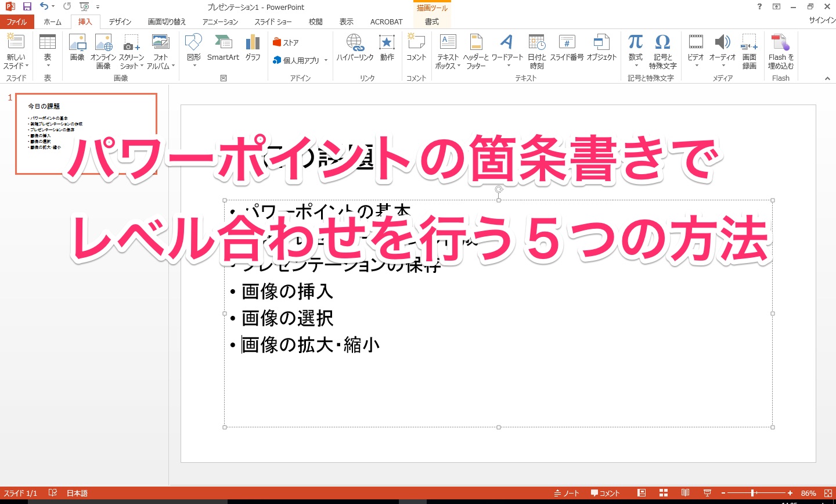The height and width of the screenshot is (504, 836).
Task: Insert a SmartArt graphic
Action: [x=223, y=48]
